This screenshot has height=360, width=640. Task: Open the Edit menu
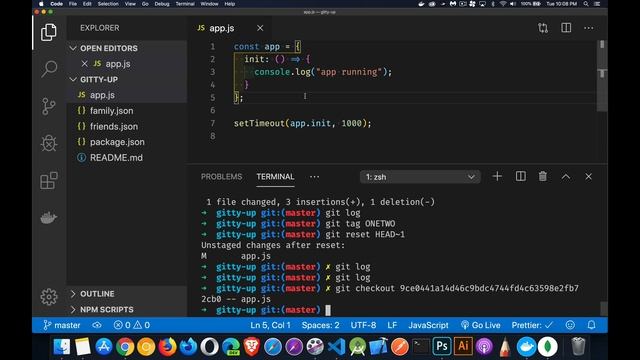point(87,4)
